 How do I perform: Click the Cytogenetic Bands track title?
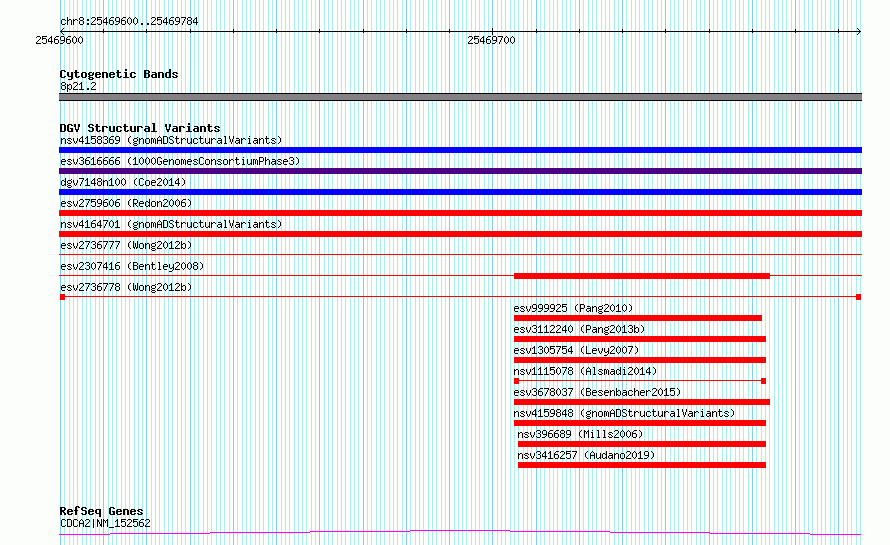(x=119, y=74)
